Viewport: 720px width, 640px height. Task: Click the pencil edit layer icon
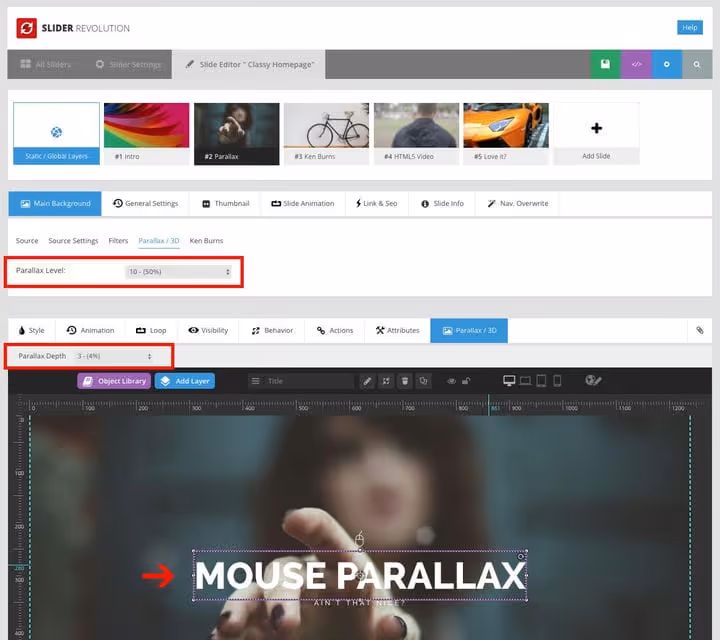(367, 381)
